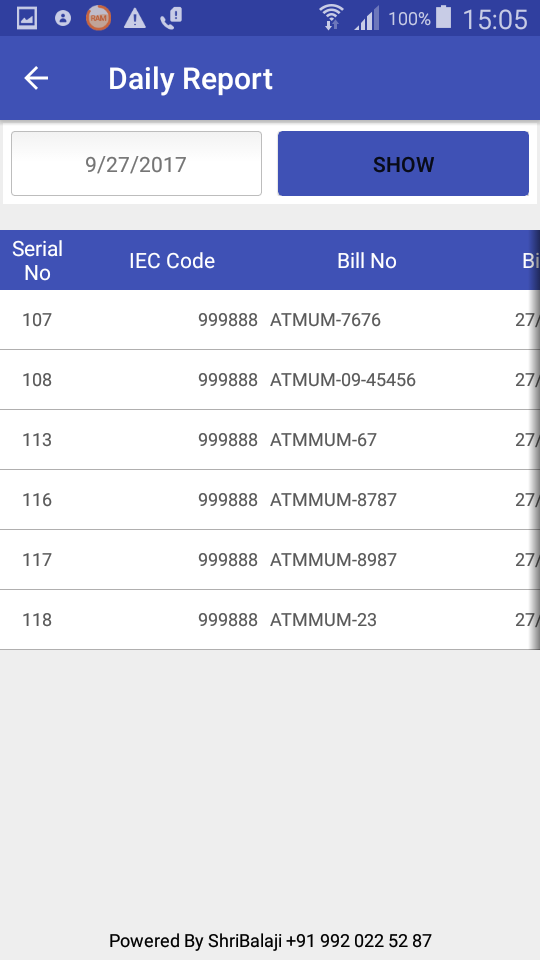540x960 pixels.
Task: Open bill ATMMUM-23 entry
Action: [270, 620]
